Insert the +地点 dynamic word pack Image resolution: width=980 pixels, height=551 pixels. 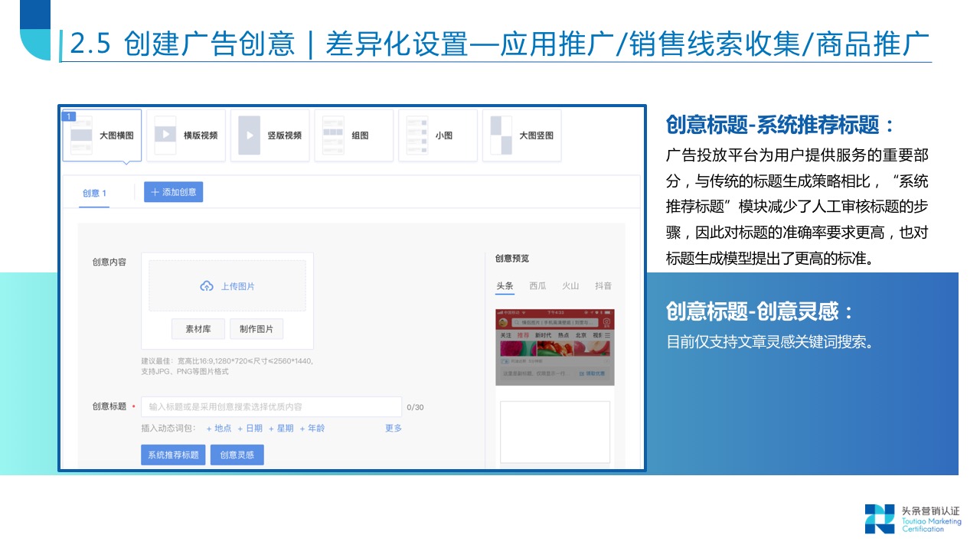pos(219,429)
